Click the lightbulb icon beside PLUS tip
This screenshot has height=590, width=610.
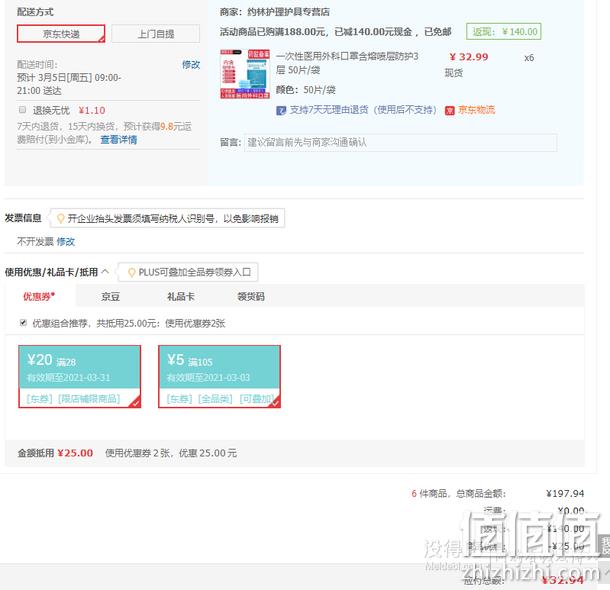131,272
